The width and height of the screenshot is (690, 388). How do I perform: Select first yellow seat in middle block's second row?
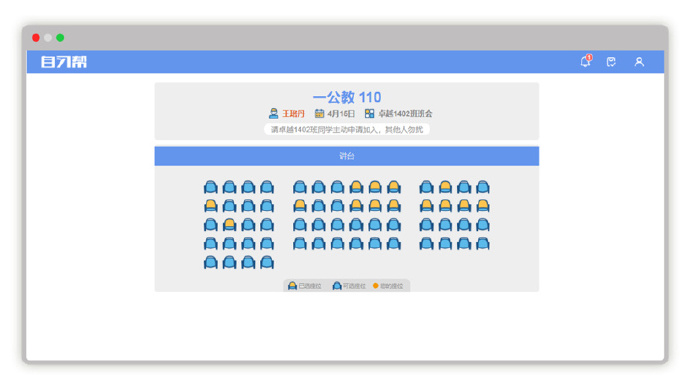click(x=300, y=206)
